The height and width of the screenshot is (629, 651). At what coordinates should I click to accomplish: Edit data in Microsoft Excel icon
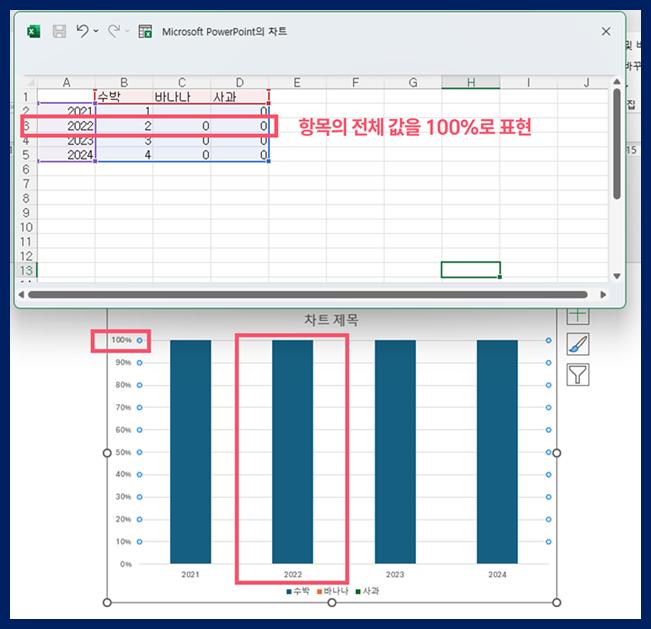point(145,31)
